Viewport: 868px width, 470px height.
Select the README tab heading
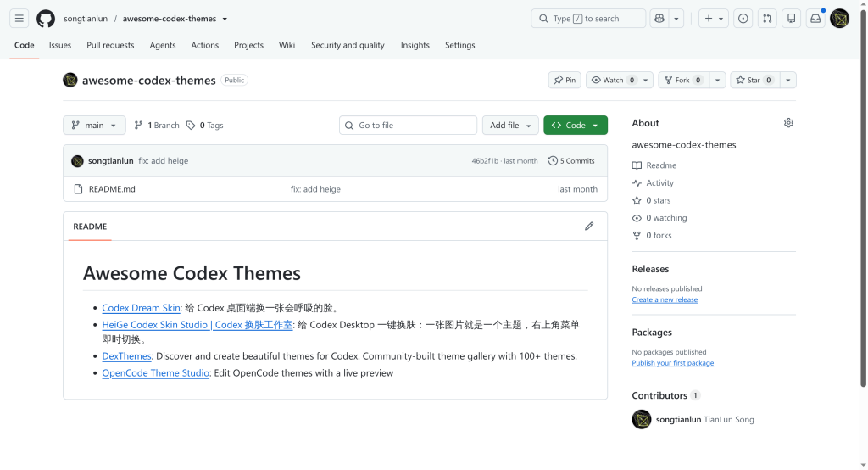[90, 227]
